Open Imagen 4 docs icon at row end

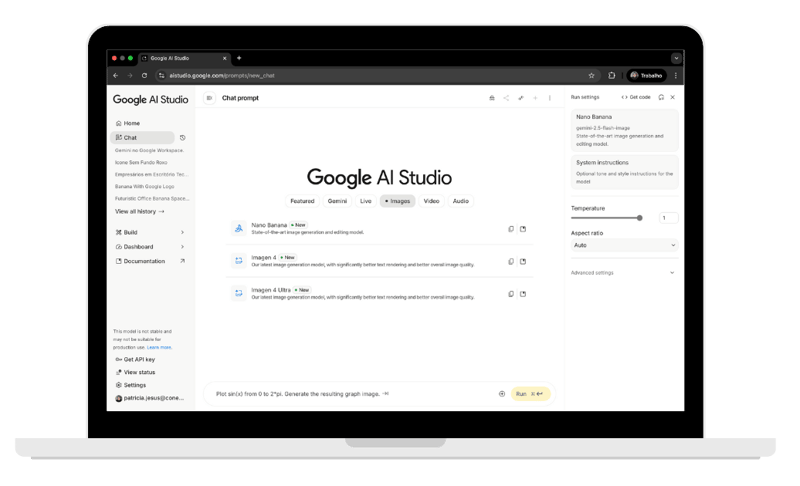click(x=523, y=262)
